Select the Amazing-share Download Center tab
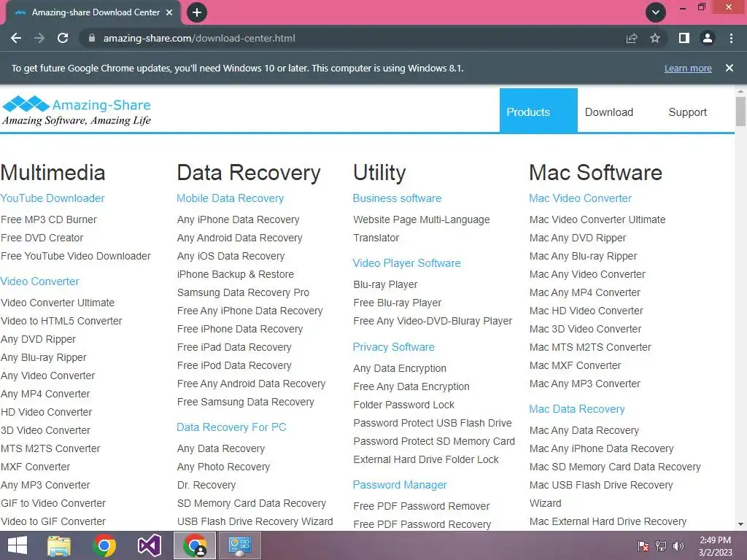This screenshot has width=747, height=560. 93,13
